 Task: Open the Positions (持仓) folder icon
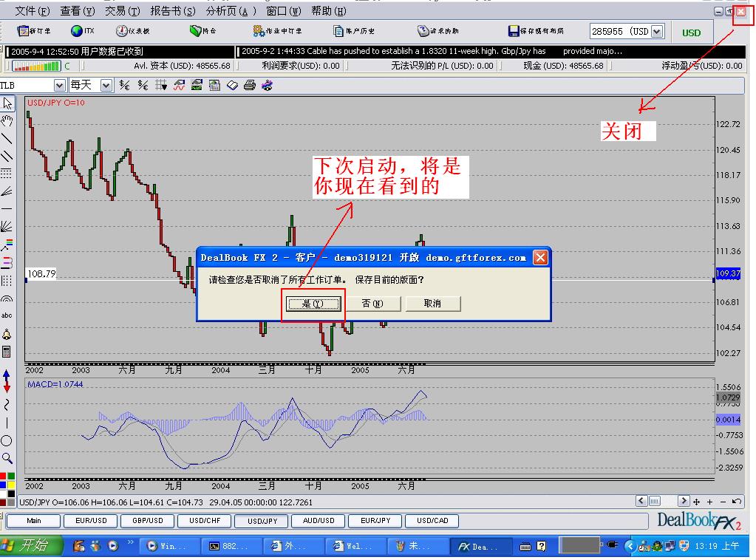click(x=195, y=31)
